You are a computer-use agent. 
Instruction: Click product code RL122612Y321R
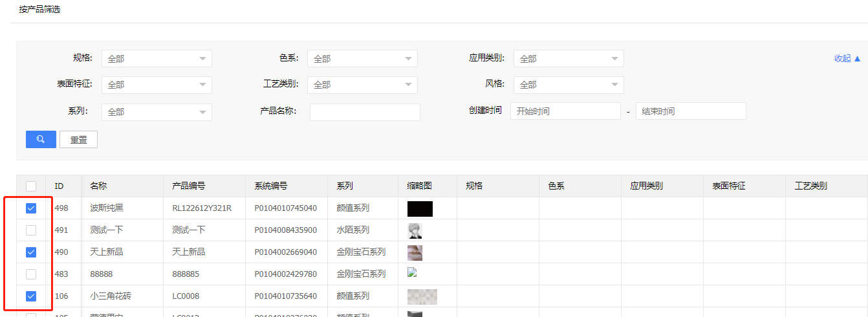pyautogui.click(x=202, y=208)
